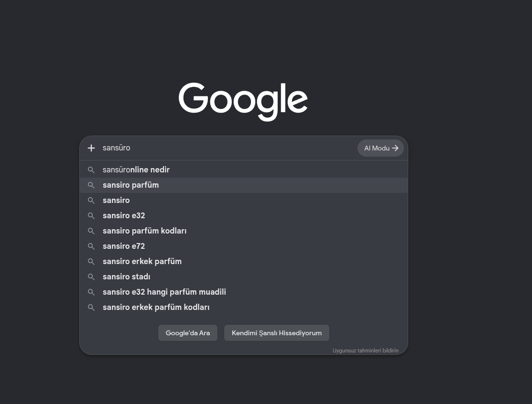Select suggestion "sansiro erkek parfüm"
The height and width of the screenshot is (404, 532).
point(244,261)
